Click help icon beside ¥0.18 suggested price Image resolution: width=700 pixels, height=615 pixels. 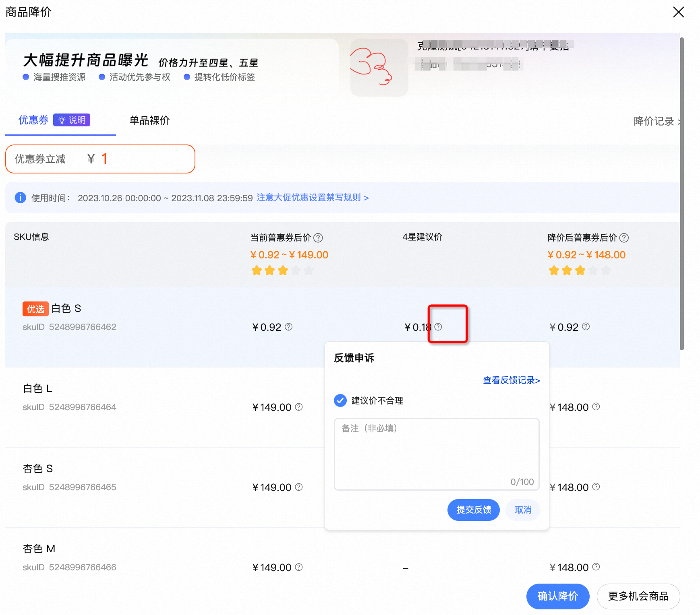click(x=438, y=327)
